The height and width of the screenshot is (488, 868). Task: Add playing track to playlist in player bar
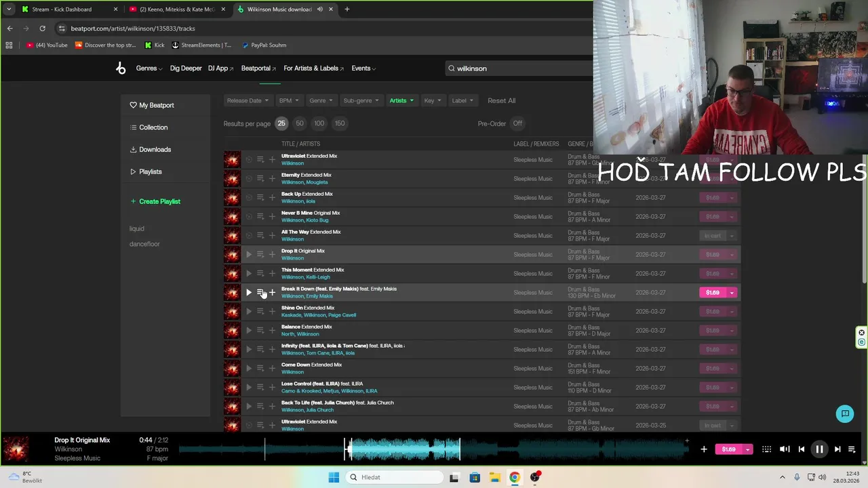point(704,449)
